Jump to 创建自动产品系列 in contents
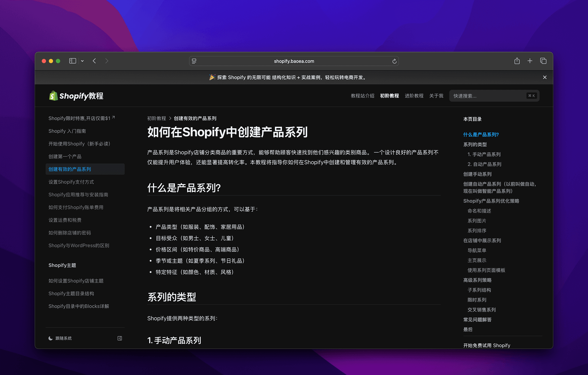 pyautogui.click(x=500, y=187)
